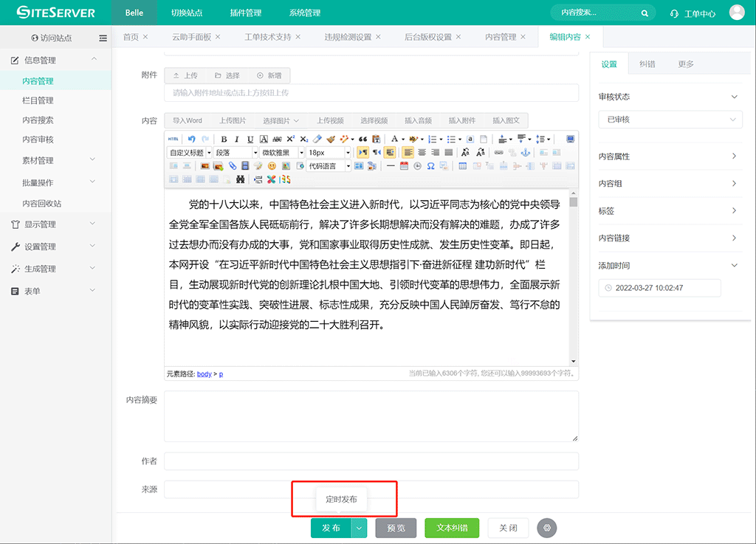Switch to the 纠错 tab
This screenshot has height=544, width=756.
(647, 64)
